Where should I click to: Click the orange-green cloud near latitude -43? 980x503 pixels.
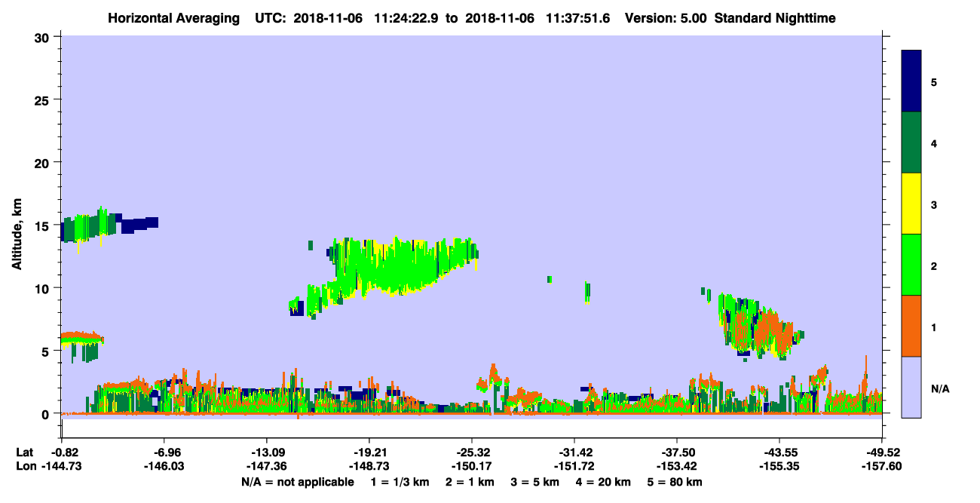pos(763,326)
